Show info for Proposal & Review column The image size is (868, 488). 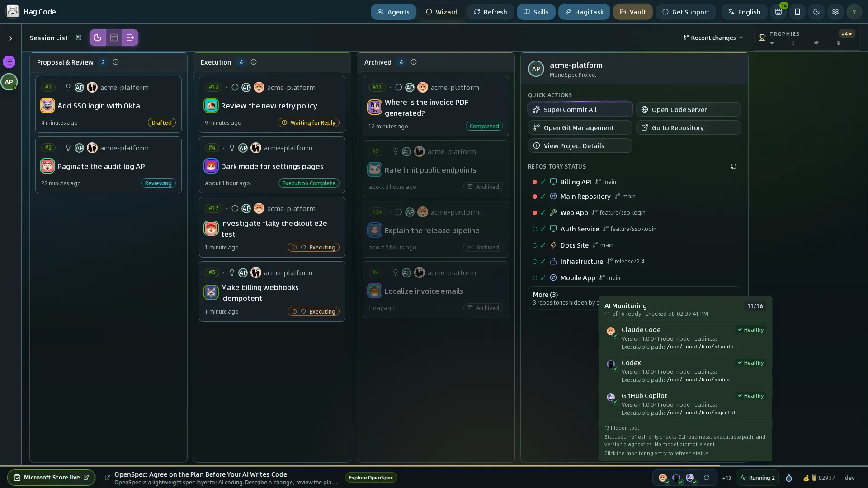(x=116, y=62)
